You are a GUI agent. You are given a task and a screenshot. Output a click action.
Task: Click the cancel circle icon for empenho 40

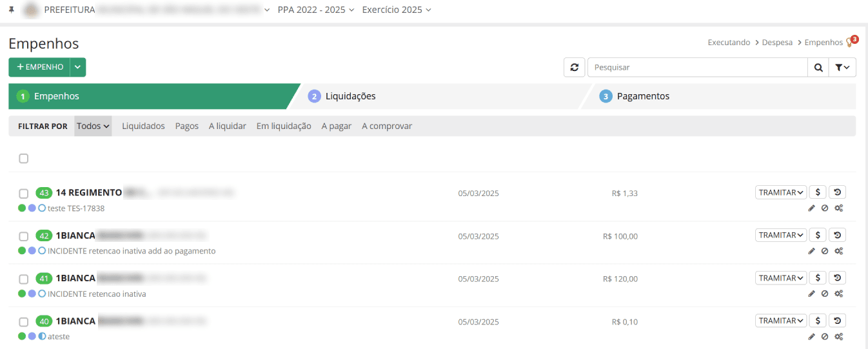pos(825,336)
